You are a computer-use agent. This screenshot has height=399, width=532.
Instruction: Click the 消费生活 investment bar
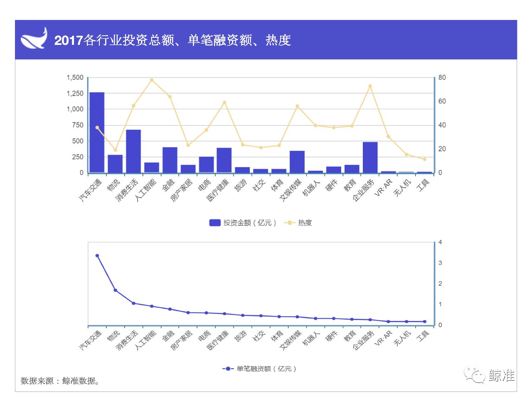pos(133,151)
